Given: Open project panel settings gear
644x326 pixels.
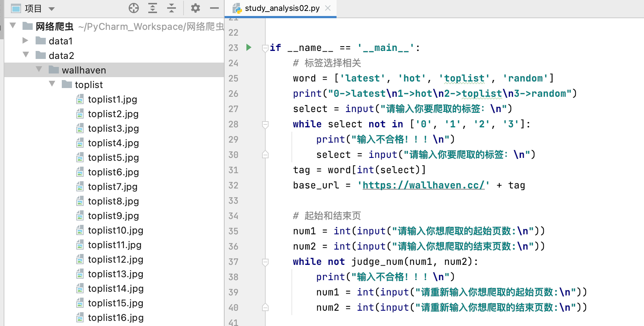Looking at the screenshot, I should click(196, 8).
